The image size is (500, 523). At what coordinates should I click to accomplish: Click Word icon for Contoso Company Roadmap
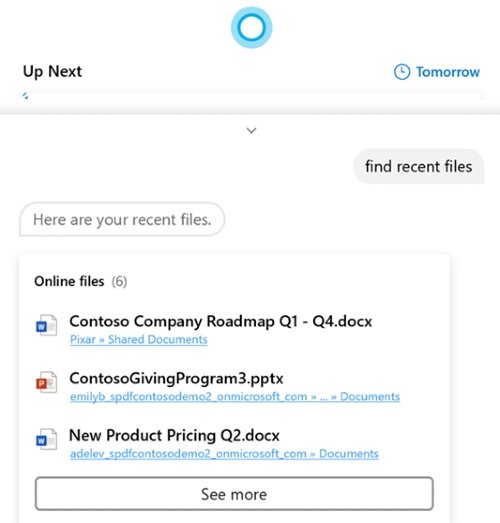tap(46, 325)
